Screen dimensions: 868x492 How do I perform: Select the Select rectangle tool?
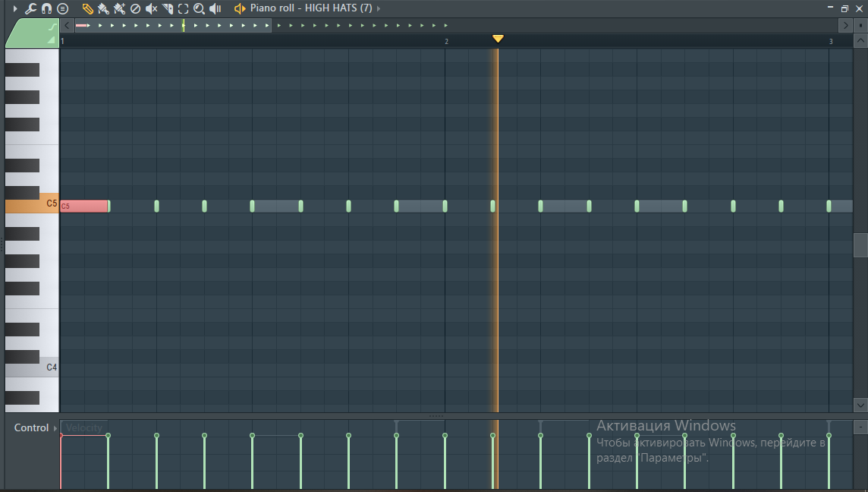pos(183,8)
